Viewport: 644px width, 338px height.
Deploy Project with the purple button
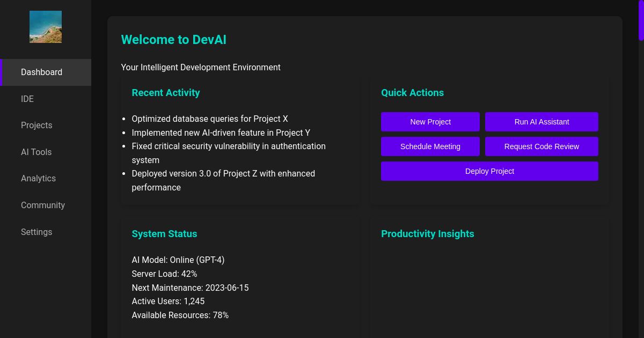coord(489,171)
